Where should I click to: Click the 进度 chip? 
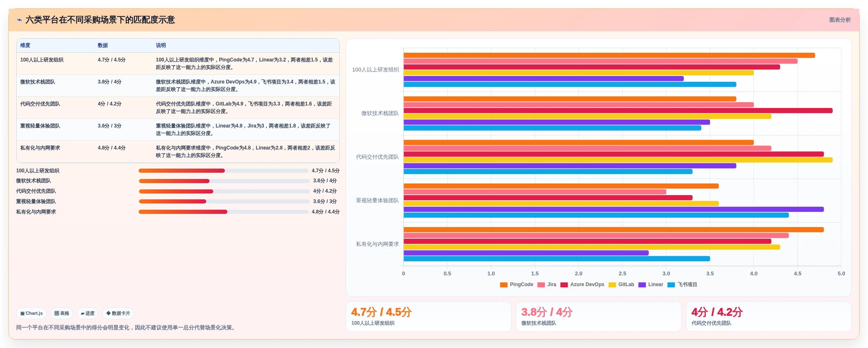[x=88, y=314]
